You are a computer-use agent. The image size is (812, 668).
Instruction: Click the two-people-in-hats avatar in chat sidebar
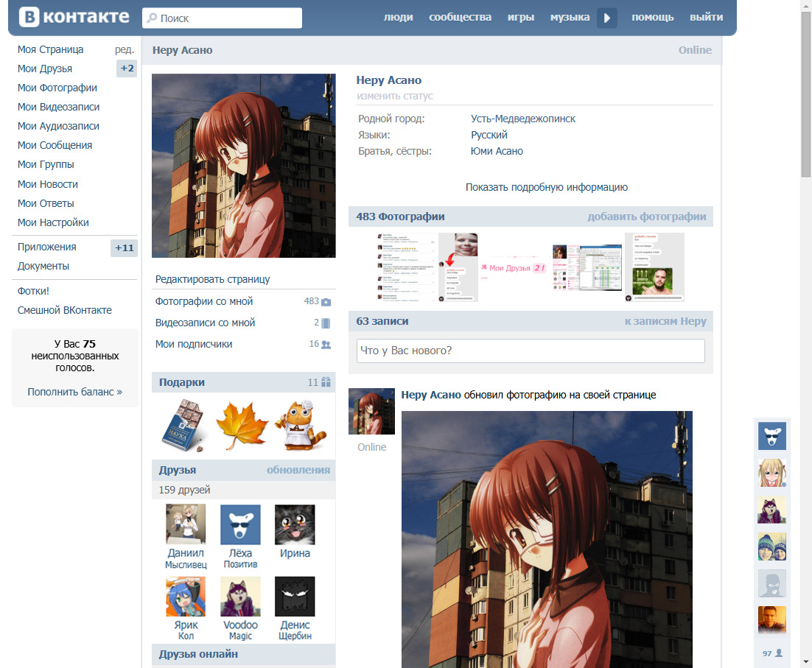[x=772, y=546]
